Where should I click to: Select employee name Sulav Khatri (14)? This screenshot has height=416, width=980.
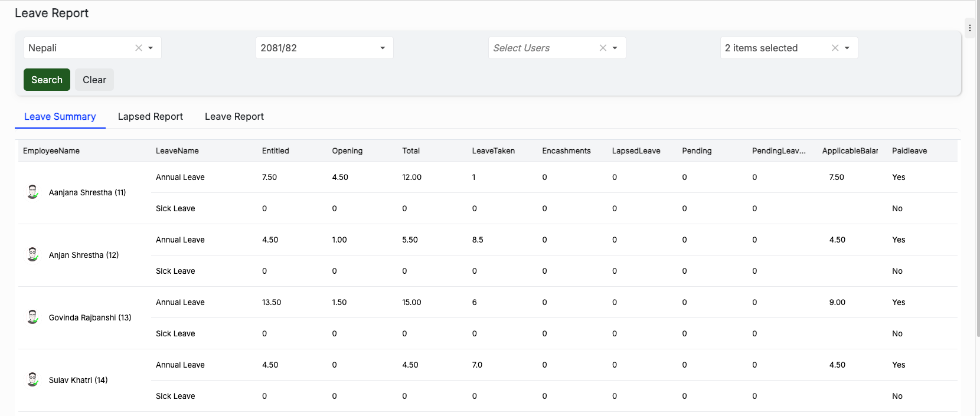click(79, 380)
